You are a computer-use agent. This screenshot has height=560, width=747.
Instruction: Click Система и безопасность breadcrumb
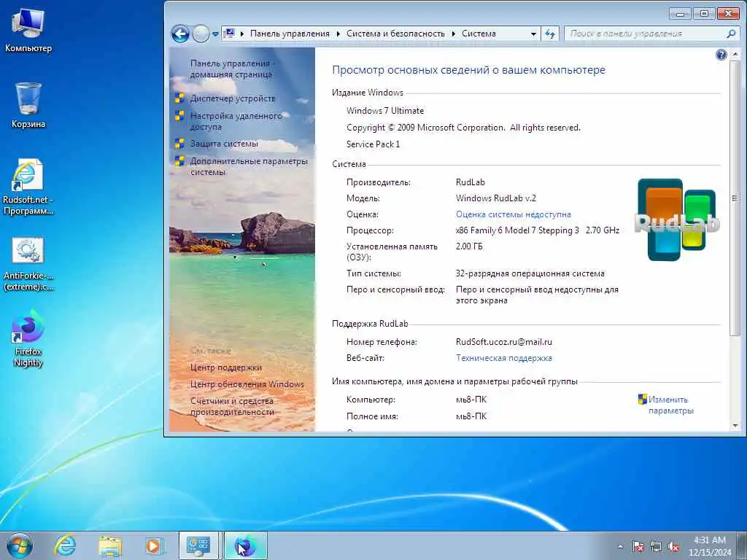point(395,34)
